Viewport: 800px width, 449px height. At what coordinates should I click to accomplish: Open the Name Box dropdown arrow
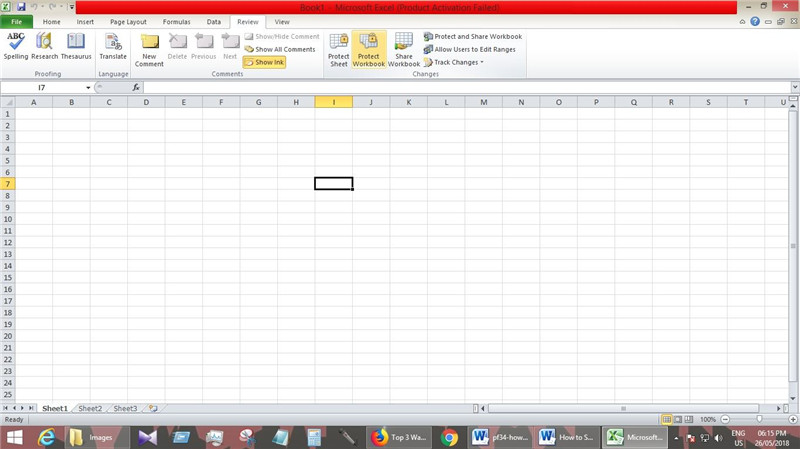[x=88, y=87]
